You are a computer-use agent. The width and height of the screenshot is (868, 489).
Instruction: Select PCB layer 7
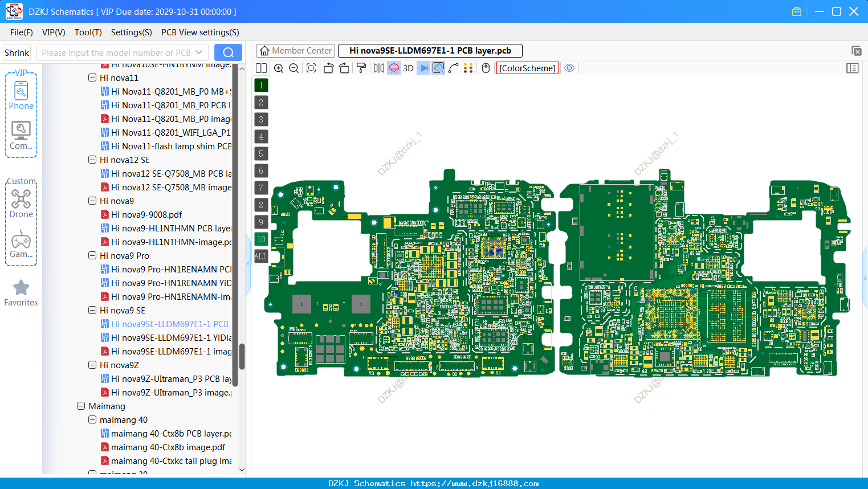pos(261,188)
